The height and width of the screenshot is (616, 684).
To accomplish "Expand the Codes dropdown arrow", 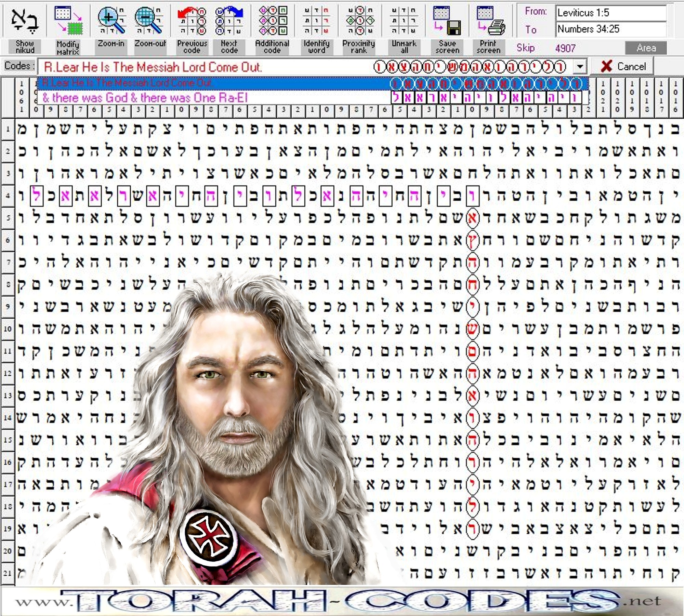I will tap(580, 66).
